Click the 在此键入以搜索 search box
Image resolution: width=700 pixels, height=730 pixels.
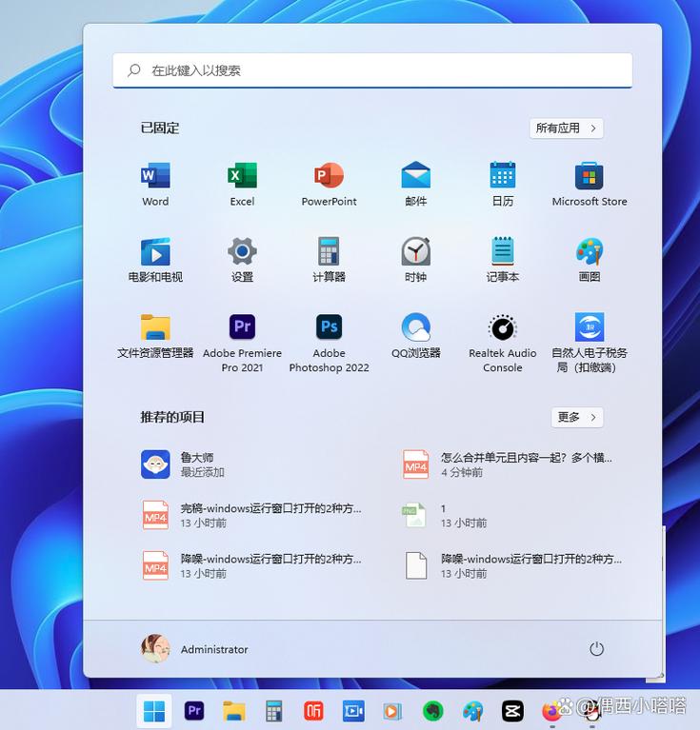click(372, 70)
